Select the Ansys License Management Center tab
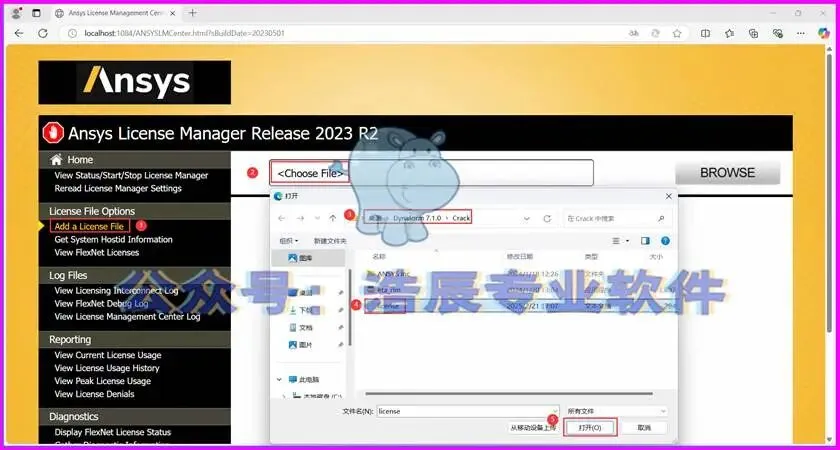 (118, 13)
